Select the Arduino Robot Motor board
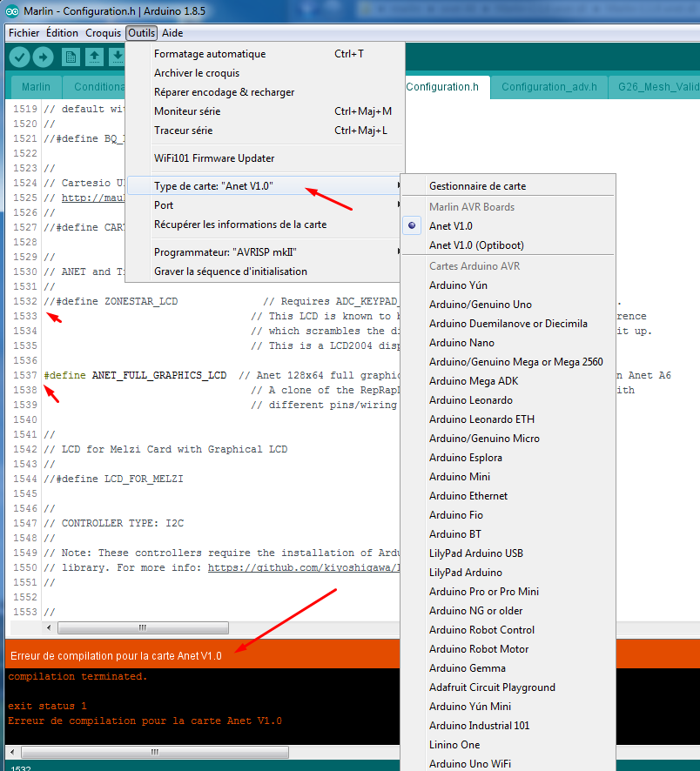The image size is (700, 771). [508, 649]
